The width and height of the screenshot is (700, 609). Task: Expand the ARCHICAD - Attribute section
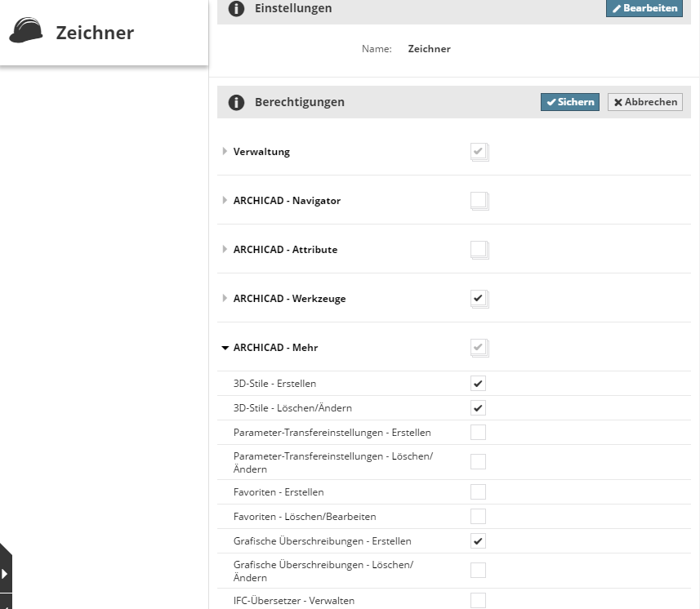pyautogui.click(x=225, y=249)
